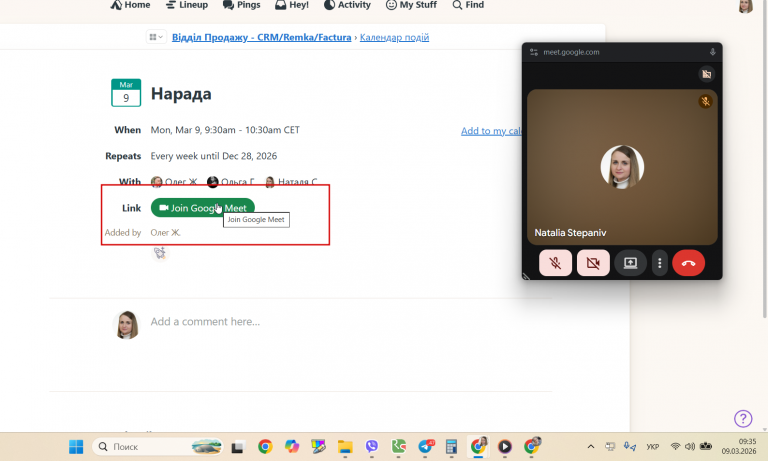The image size is (768, 461).
Task: Click the volume speaker tray icon
Action: pos(690,446)
